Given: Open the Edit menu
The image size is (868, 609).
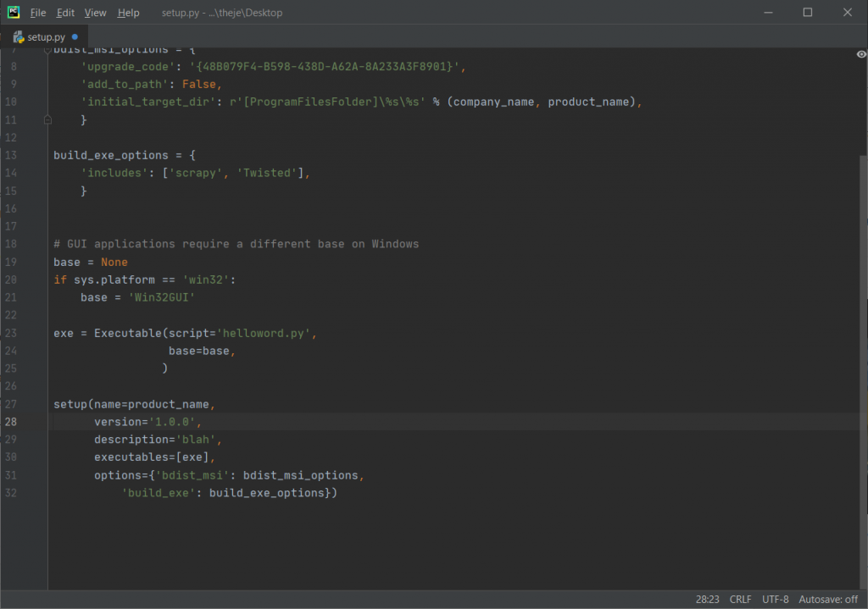Looking at the screenshot, I should 65,13.
